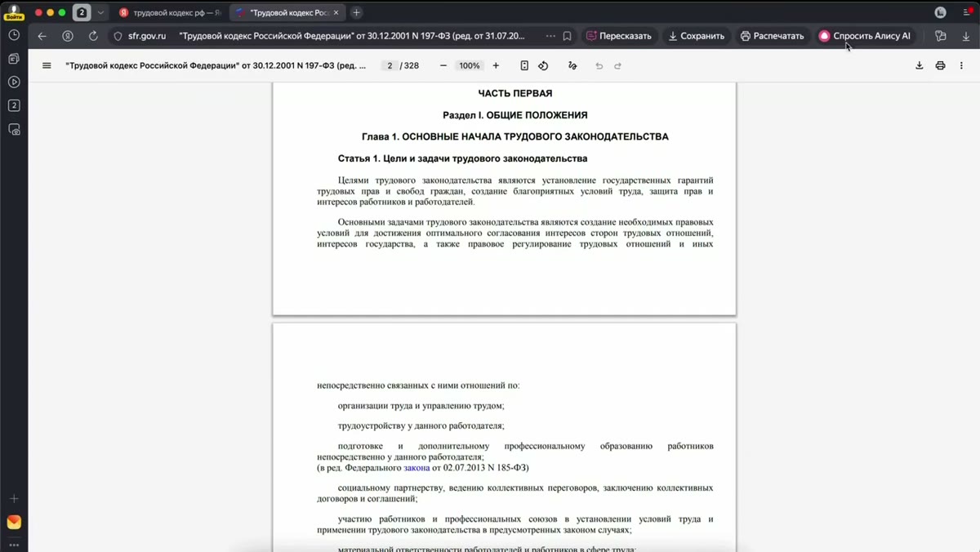Image resolution: width=980 pixels, height=552 pixels.
Task: Open Yandex Mail icon in sidebar
Action: (14, 522)
